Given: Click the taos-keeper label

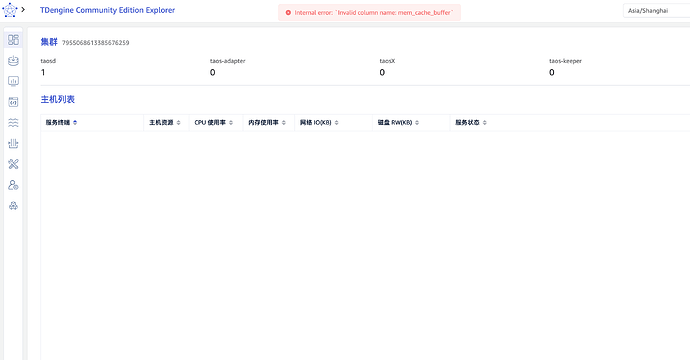Looking at the screenshot, I should tap(565, 61).
